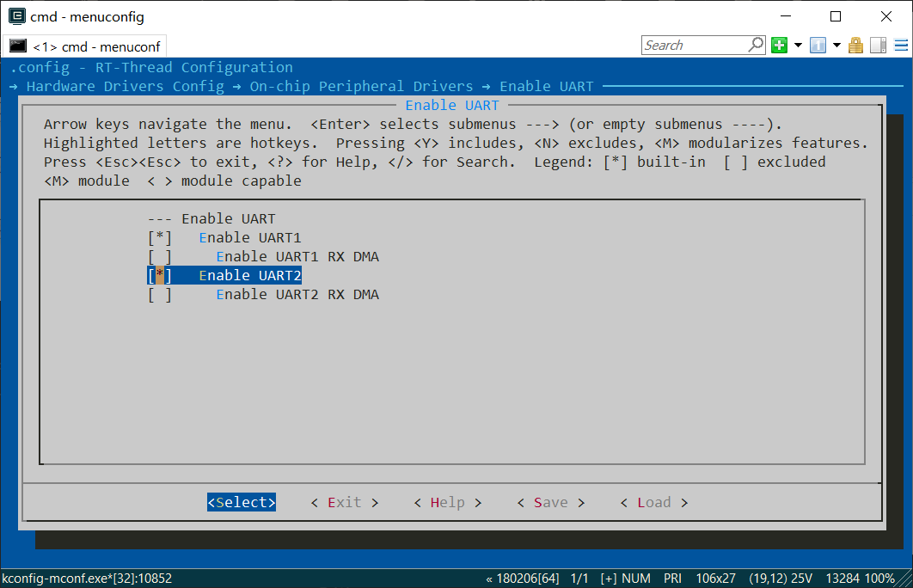Click the '180206[64]' status bar entry
The height and width of the screenshot is (588, 913).
pyautogui.click(x=528, y=579)
